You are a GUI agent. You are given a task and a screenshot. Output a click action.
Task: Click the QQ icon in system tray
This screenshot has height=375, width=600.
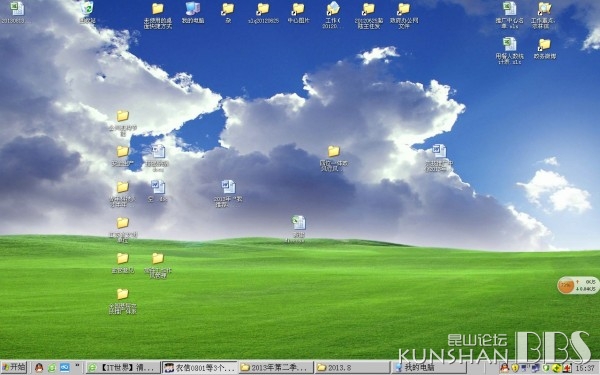505,368
